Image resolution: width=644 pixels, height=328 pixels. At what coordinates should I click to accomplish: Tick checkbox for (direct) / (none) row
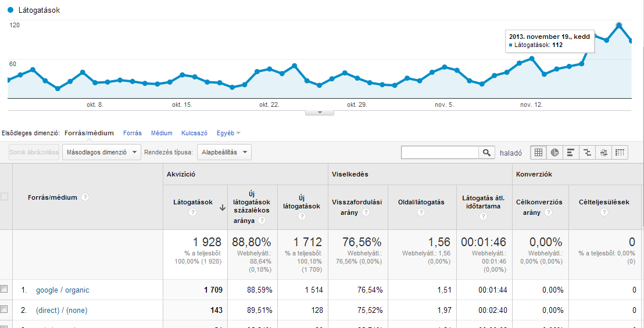click(x=4, y=309)
